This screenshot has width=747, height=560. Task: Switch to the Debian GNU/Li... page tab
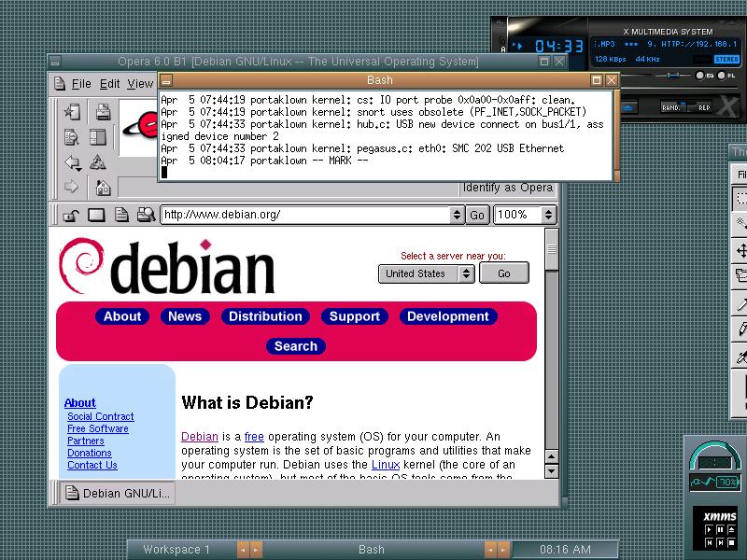117,493
